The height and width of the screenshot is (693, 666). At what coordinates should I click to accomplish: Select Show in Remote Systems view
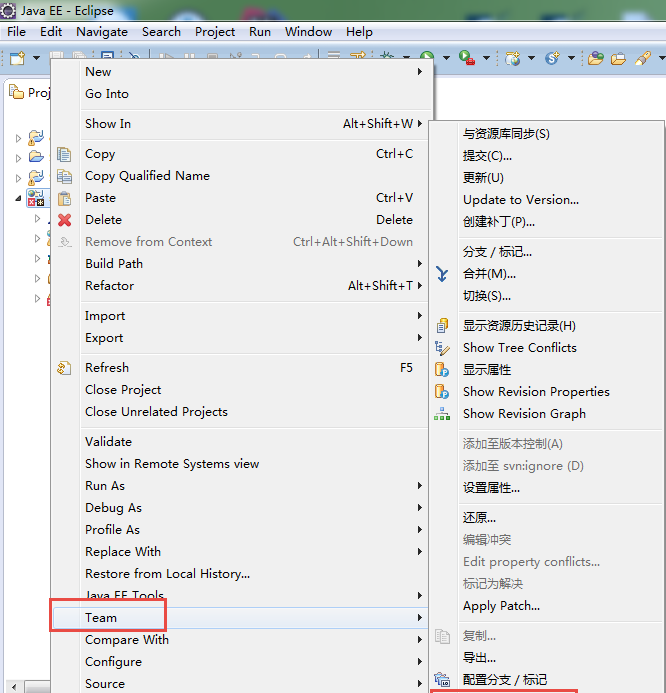pyautogui.click(x=240, y=464)
